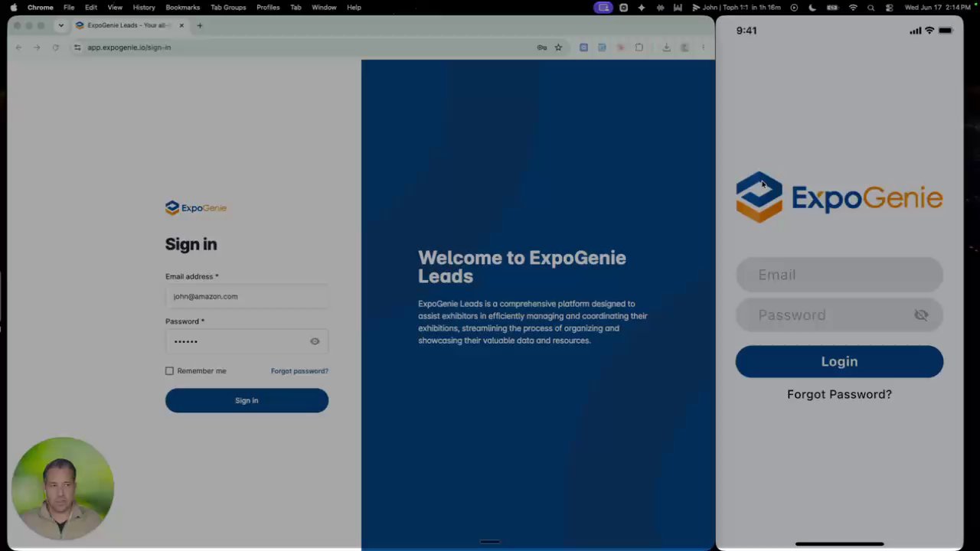This screenshot has height=551, width=980.
Task: Tap the Login button in the phone app
Action: (x=839, y=361)
